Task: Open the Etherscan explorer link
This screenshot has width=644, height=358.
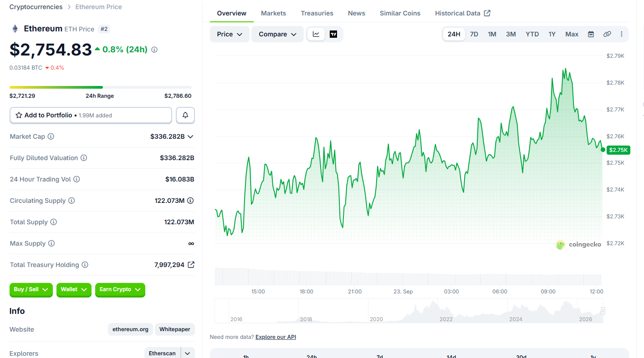Action: (162, 353)
